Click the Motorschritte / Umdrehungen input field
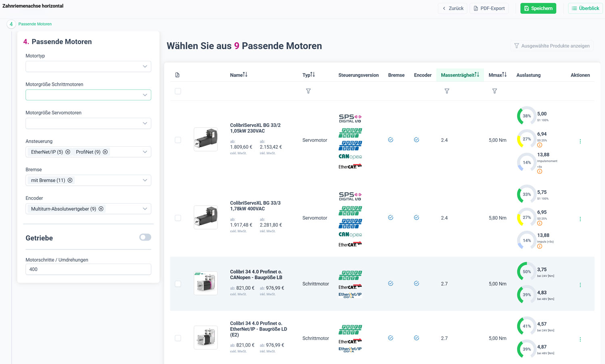This screenshot has width=605, height=364. click(88, 269)
